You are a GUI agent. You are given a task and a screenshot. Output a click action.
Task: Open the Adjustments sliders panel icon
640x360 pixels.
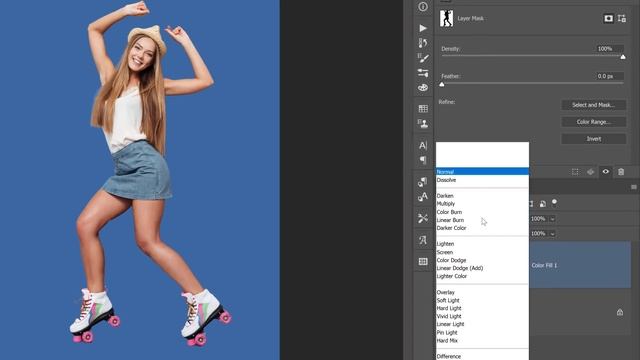click(423, 73)
